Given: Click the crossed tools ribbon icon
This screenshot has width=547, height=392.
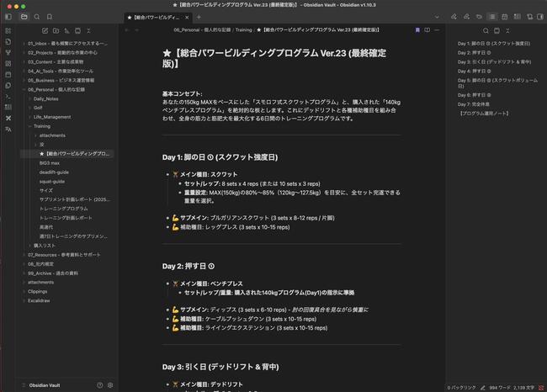Looking at the screenshot, I should coord(8,119).
